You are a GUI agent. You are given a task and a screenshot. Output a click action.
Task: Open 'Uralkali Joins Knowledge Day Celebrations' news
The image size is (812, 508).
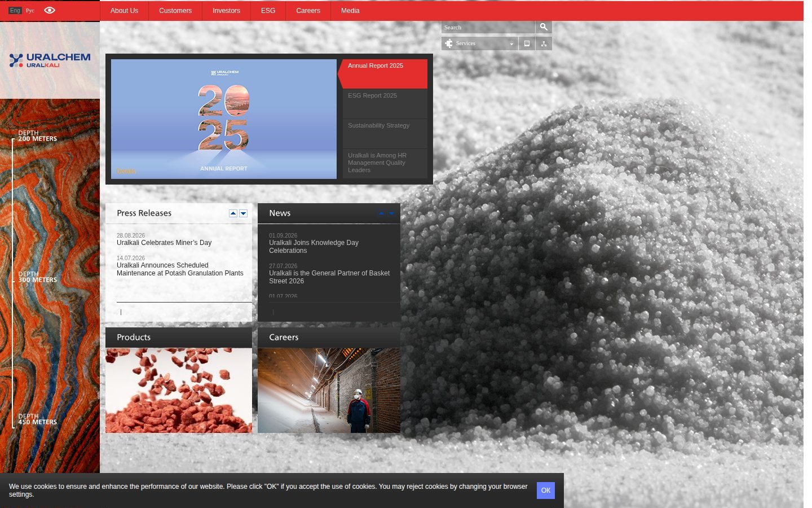point(314,247)
